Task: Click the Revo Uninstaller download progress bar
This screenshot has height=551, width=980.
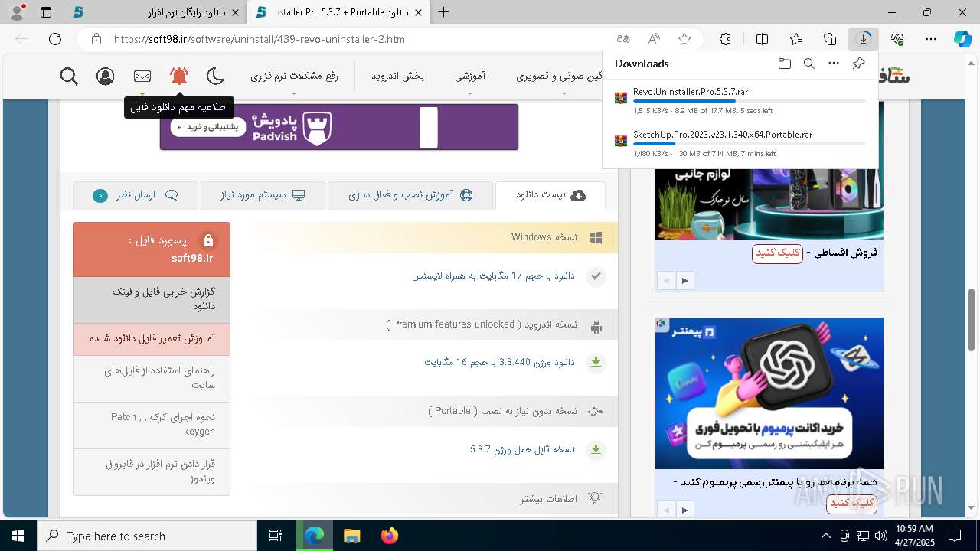Action: (750, 101)
